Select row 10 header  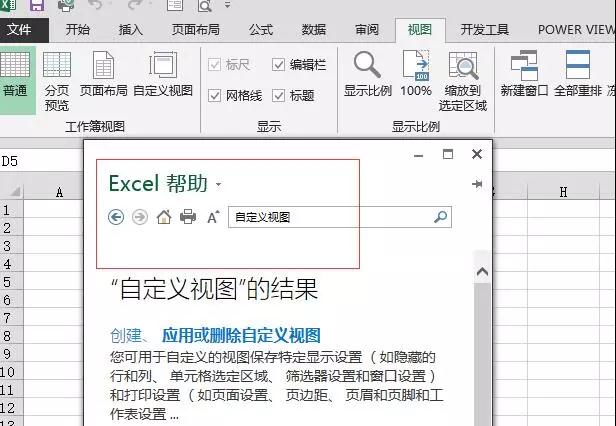point(11,372)
